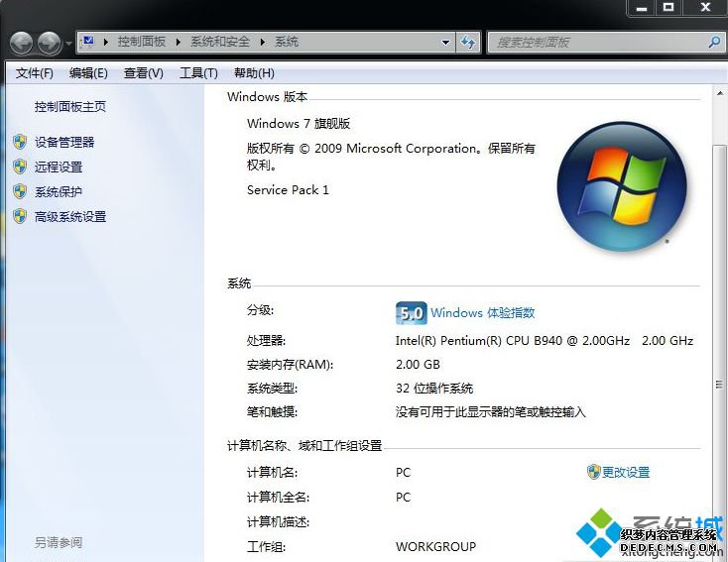The height and width of the screenshot is (562, 728).
Task: Expand the arrow before 系统 in the breadcrumb
Action: 263,43
